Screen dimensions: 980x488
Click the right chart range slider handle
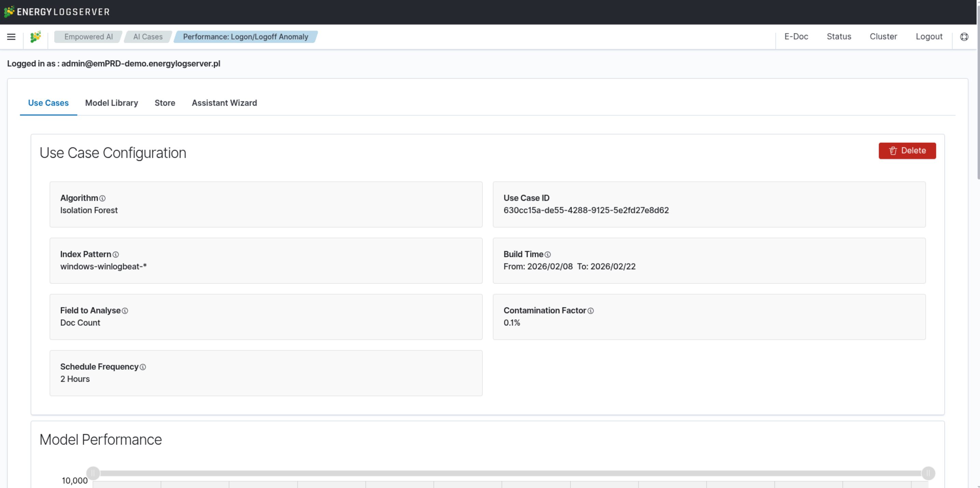[928, 473]
